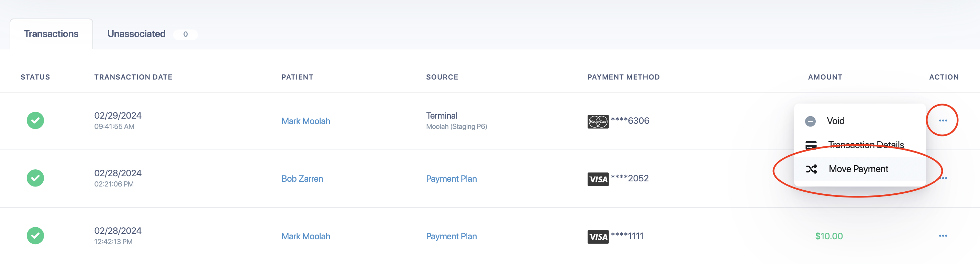Viewport: 980px width, 264px height.
Task: Click the Transaction Details card icon
Action: click(811, 145)
